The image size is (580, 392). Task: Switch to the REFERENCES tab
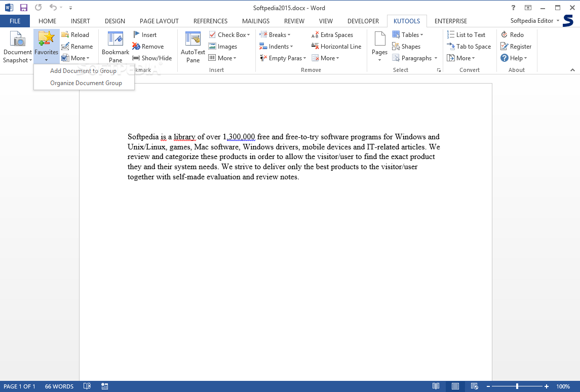(211, 21)
